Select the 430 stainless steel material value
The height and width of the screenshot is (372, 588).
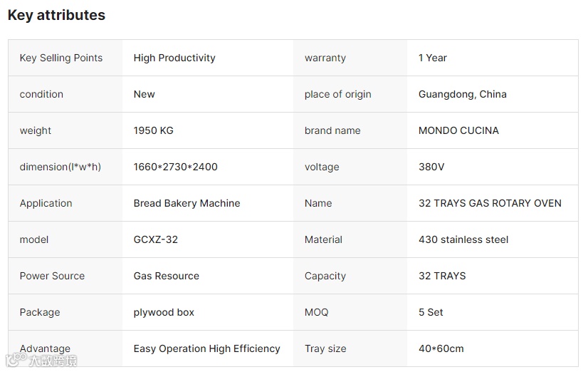click(x=463, y=239)
